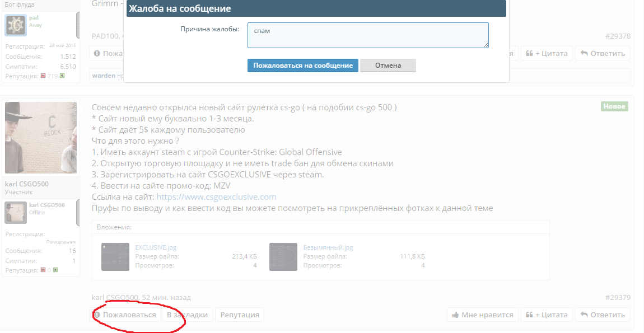
Task: Open permalink #29379
Action: click(618, 298)
